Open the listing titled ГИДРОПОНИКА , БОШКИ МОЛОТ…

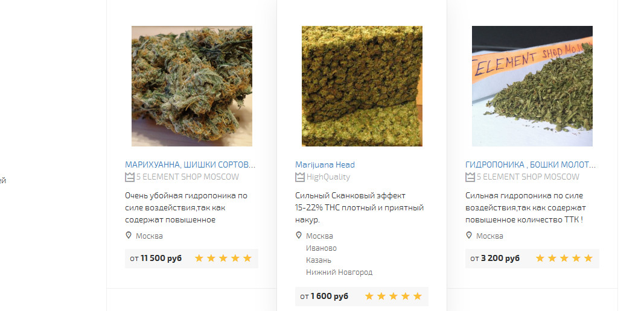tap(531, 165)
